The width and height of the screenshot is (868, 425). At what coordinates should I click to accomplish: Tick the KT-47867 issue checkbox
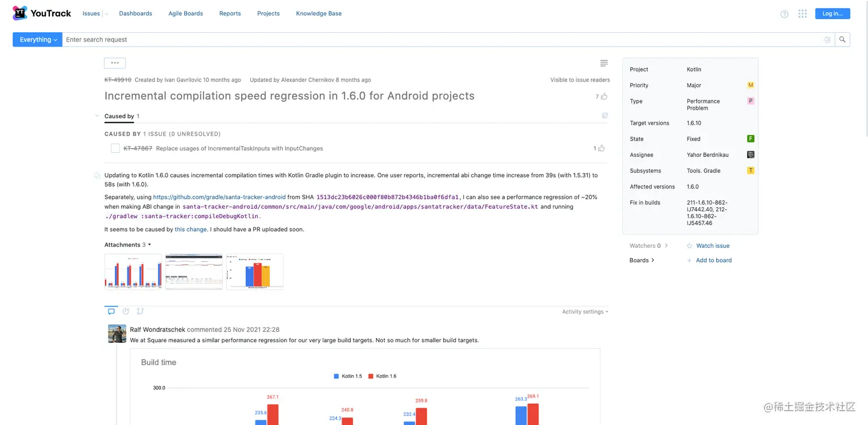[115, 148]
